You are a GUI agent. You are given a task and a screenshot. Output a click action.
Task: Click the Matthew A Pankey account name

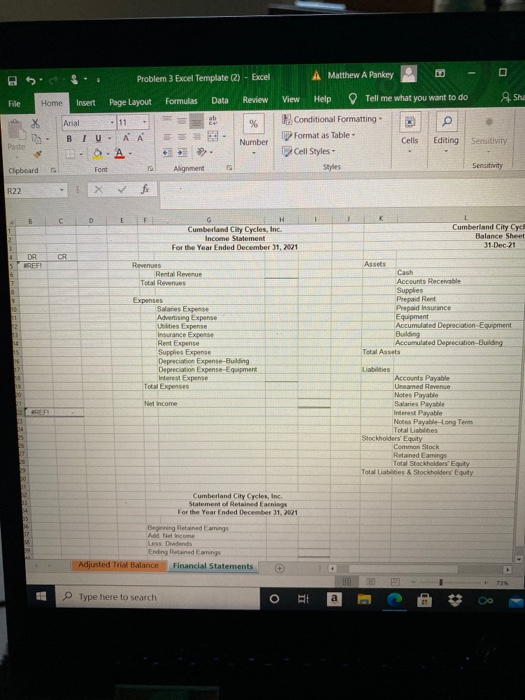click(x=361, y=75)
